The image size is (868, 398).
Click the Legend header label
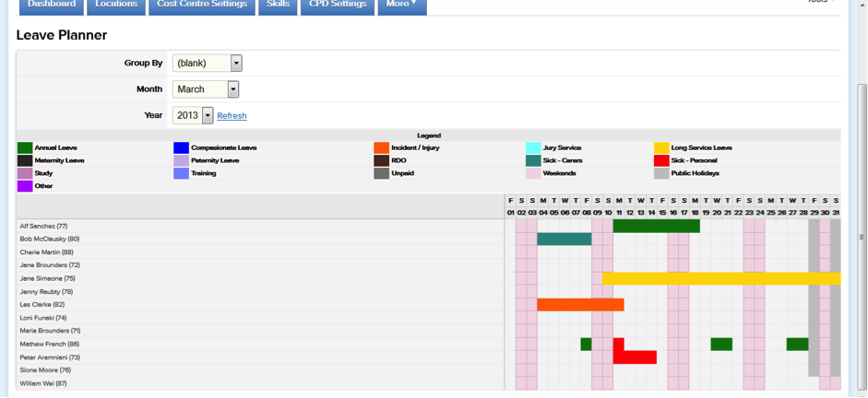pyautogui.click(x=429, y=135)
